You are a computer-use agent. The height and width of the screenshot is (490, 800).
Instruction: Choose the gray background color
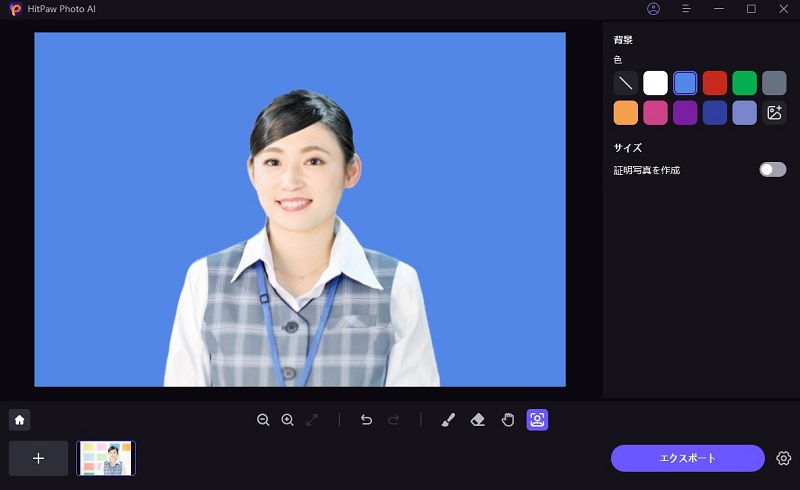[774, 83]
